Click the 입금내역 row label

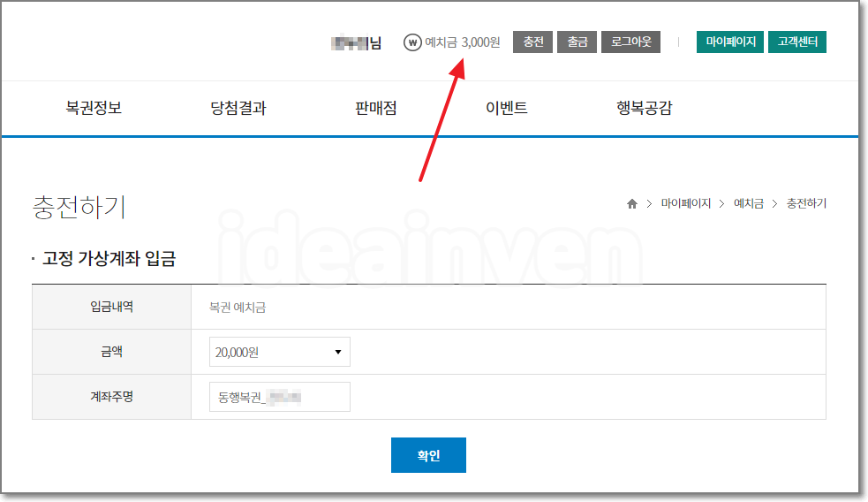point(112,307)
